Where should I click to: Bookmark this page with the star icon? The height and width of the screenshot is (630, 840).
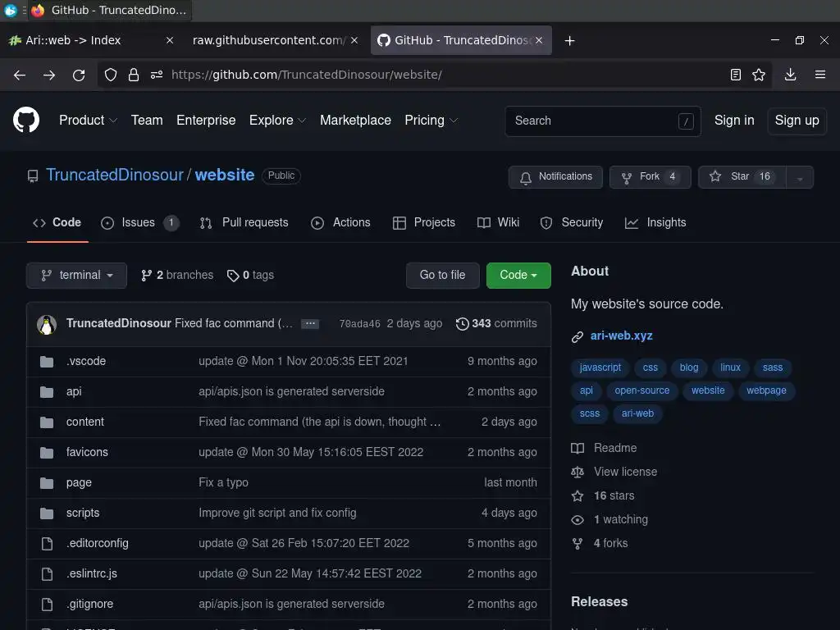pyautogui.click(x=759, y=75)
